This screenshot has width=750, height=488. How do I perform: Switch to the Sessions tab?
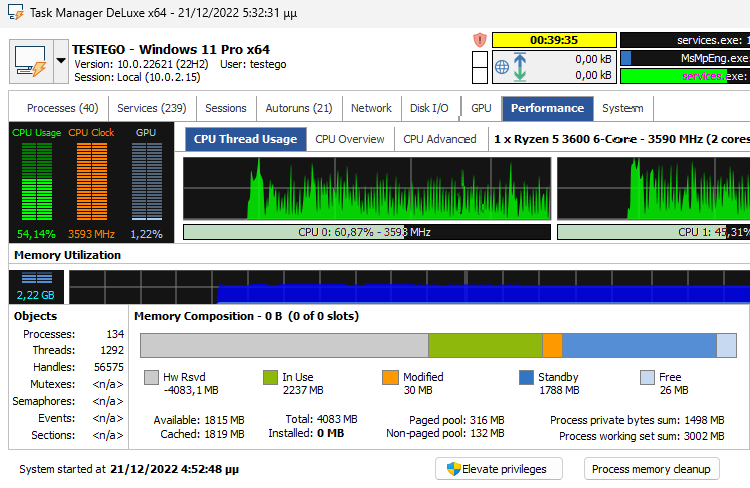(x=226, y=108)
